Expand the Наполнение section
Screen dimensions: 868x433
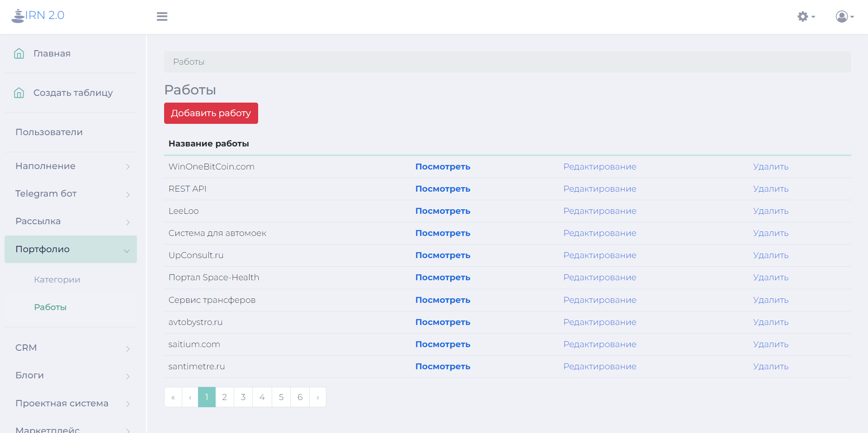click(71, 166)
